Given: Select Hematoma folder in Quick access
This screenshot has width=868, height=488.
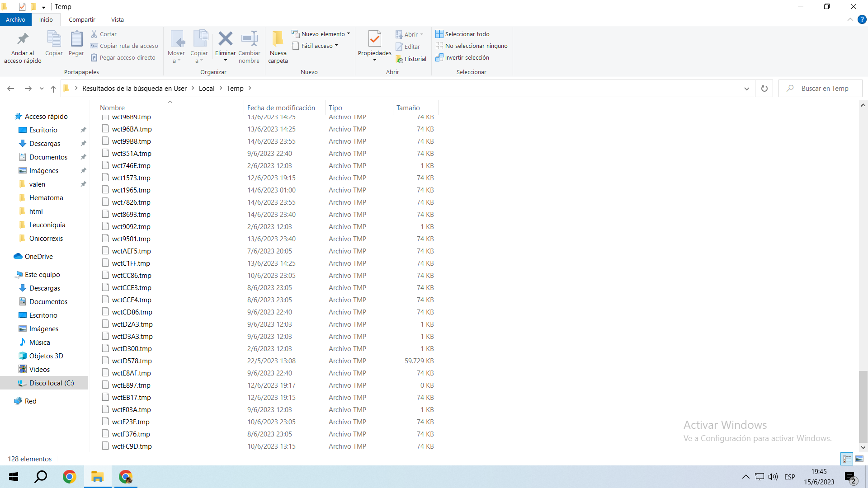Looking at the screenshot, I should 46,197.
